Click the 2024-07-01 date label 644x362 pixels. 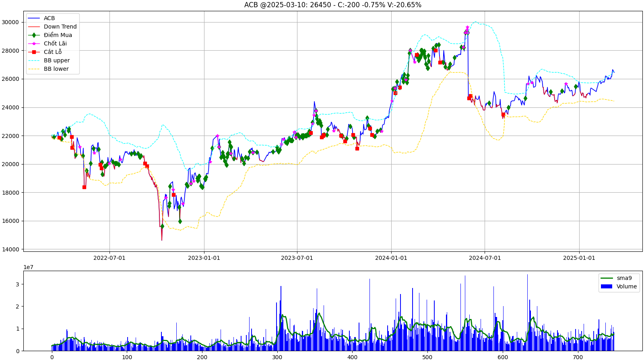point(485,258)
